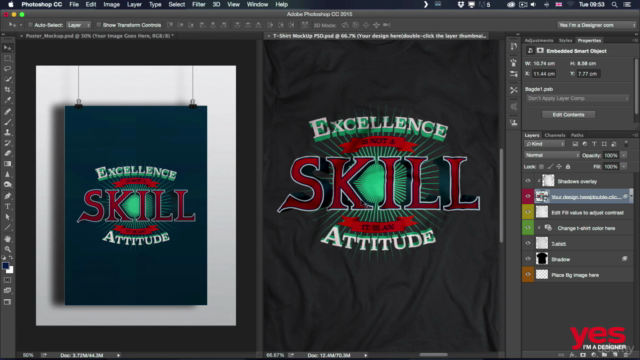Enable Show Transform Controls checkbox
The image size is (640, 360).
[x=98, y=25]
